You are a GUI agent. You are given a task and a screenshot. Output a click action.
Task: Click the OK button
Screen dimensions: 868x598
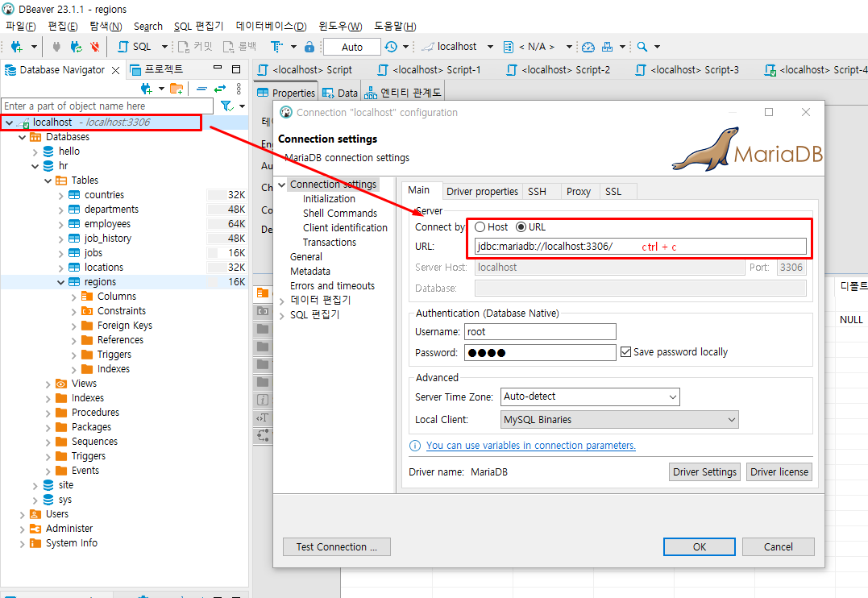[x=700, y=547]
